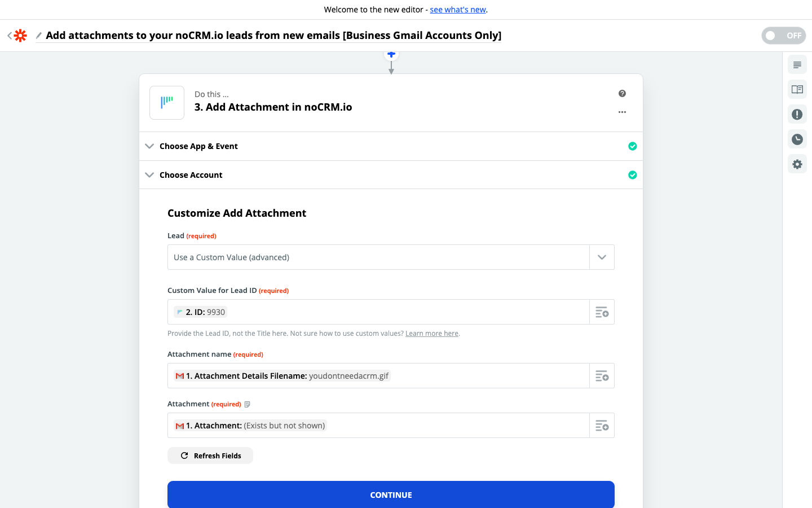The image size is (812, 508).
Task: Open the alert exclamation icon in sidebar
Action: tap(797, 115)
